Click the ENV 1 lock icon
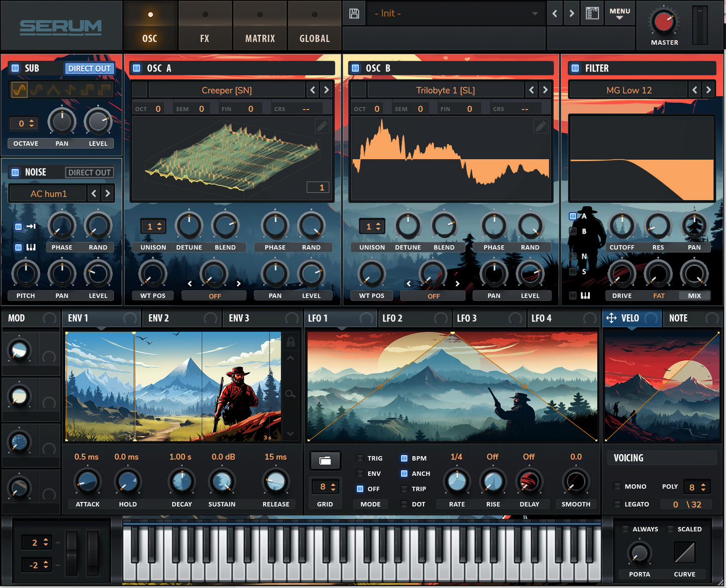 click(290, 342)
